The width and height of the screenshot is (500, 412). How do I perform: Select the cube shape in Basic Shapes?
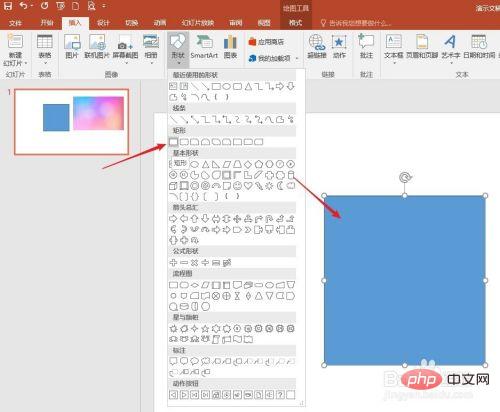[173, 186]
